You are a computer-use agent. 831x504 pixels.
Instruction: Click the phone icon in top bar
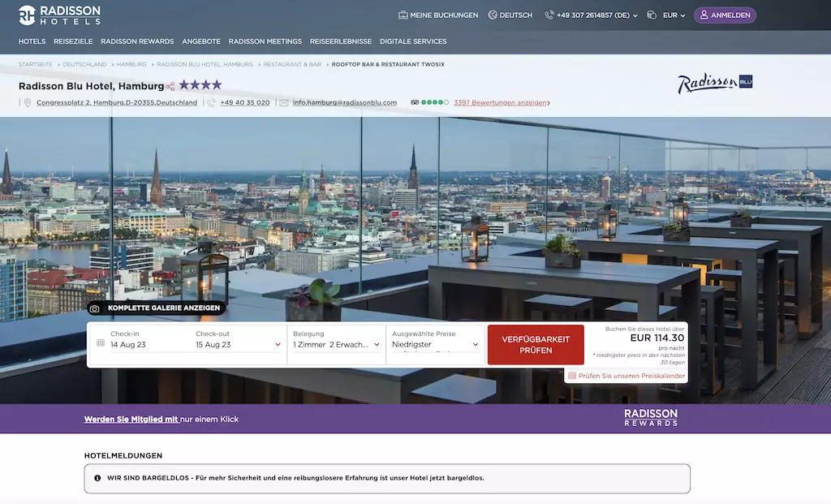(x=549, y=15)
